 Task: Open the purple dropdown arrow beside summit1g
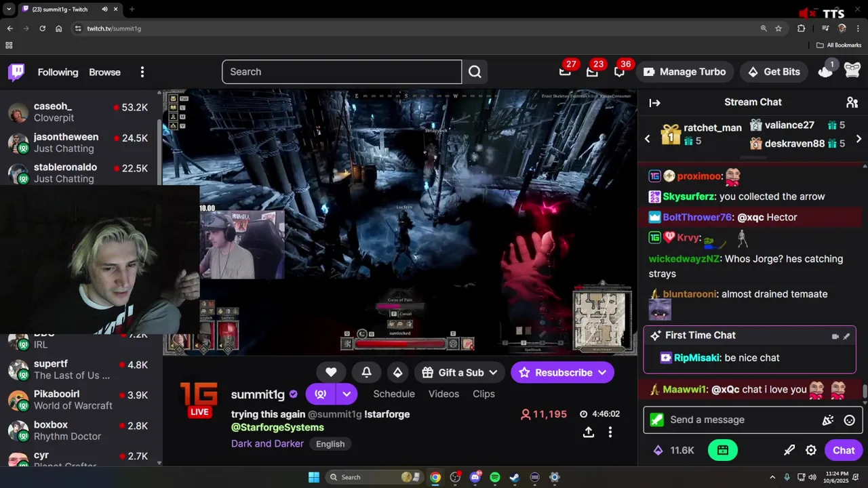347,394
